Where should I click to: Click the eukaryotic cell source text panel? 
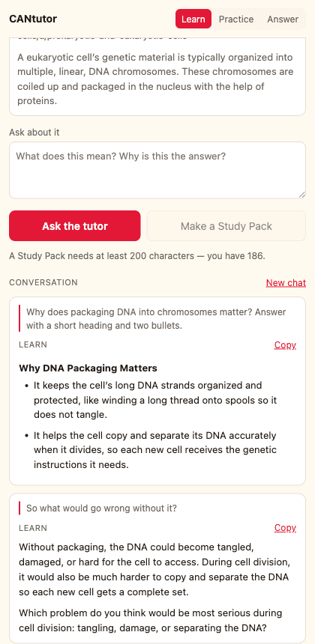click(157, 76)
